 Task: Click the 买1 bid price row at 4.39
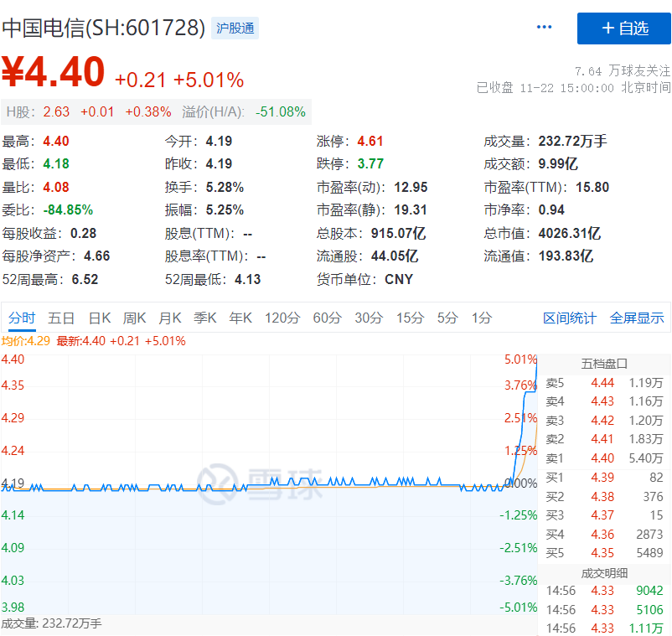603,478
